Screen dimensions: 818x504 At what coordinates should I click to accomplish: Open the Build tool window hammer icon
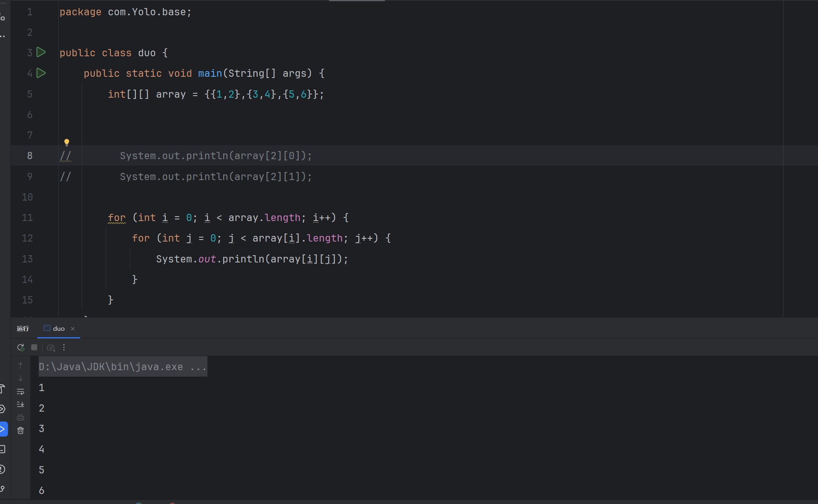(x=3, y=389)
